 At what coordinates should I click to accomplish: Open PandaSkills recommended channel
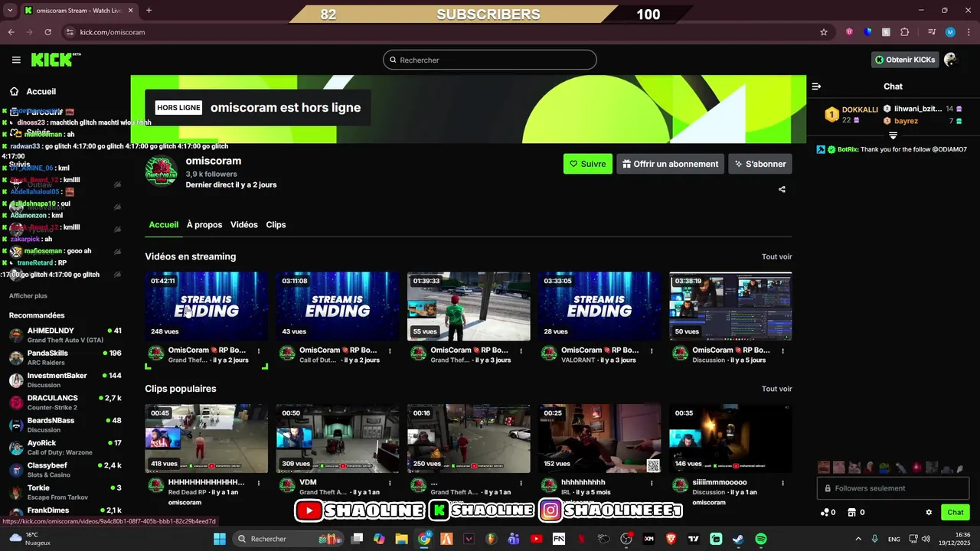point(65,357)
